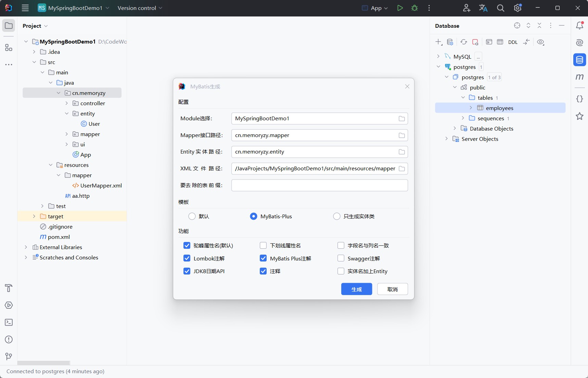Click the Entity实体路径 input field
The image size is (588, 378).
[x=320, y=152]
